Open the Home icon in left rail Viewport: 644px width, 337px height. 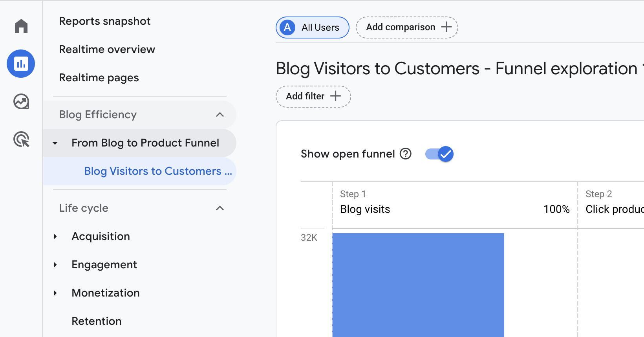pyautogui.click(x=21, y=26)
